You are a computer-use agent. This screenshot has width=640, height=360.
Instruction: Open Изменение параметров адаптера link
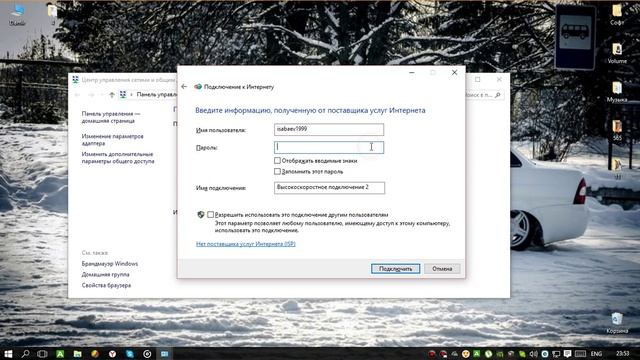(x=112, y=140)
